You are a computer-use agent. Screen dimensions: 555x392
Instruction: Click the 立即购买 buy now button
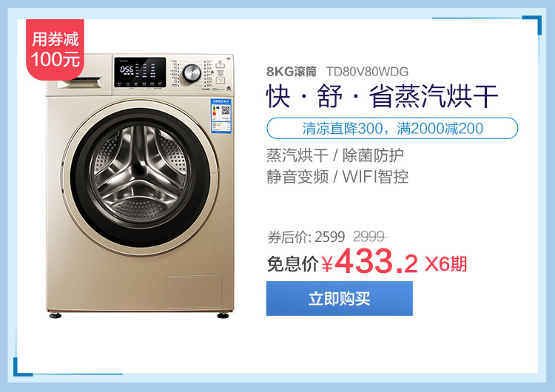[x=339, y=298]
